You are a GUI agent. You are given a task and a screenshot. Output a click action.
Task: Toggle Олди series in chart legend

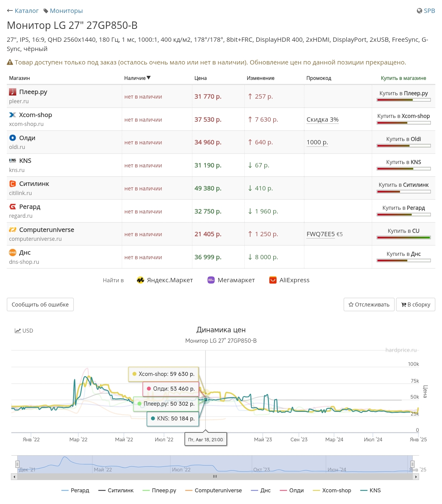click(x=292, y=490)
